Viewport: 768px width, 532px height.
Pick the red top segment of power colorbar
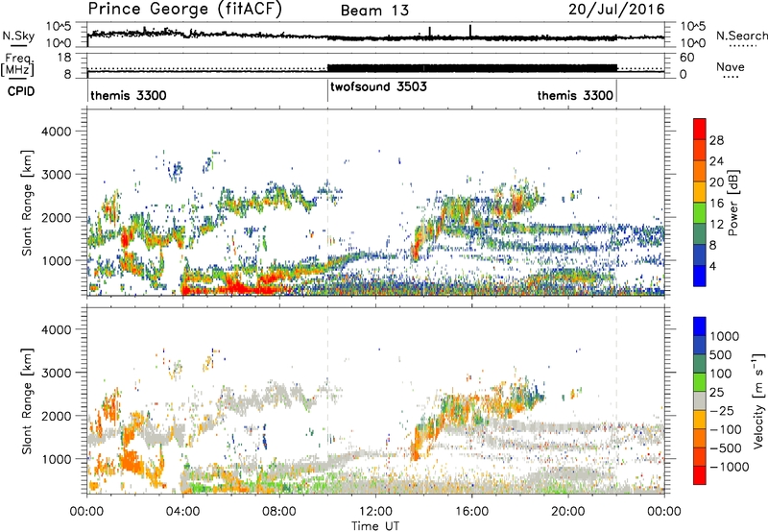pyautogui.click(x=700, y=129)
